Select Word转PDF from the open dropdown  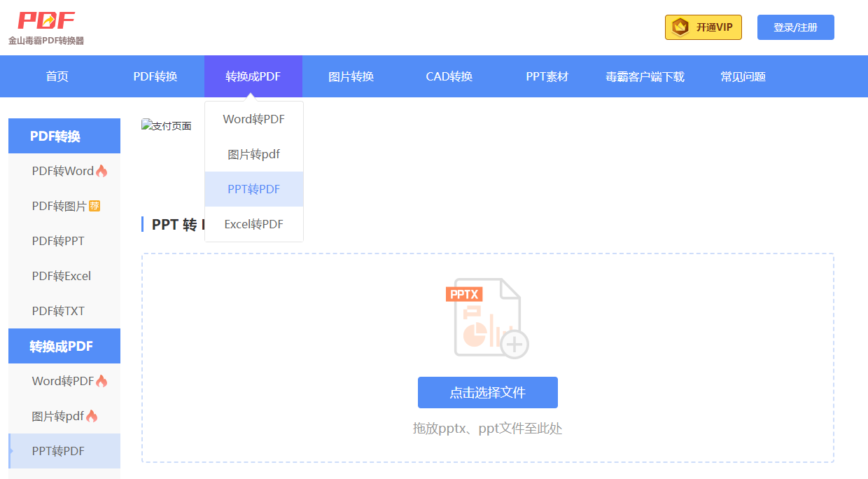click(253, 118)
